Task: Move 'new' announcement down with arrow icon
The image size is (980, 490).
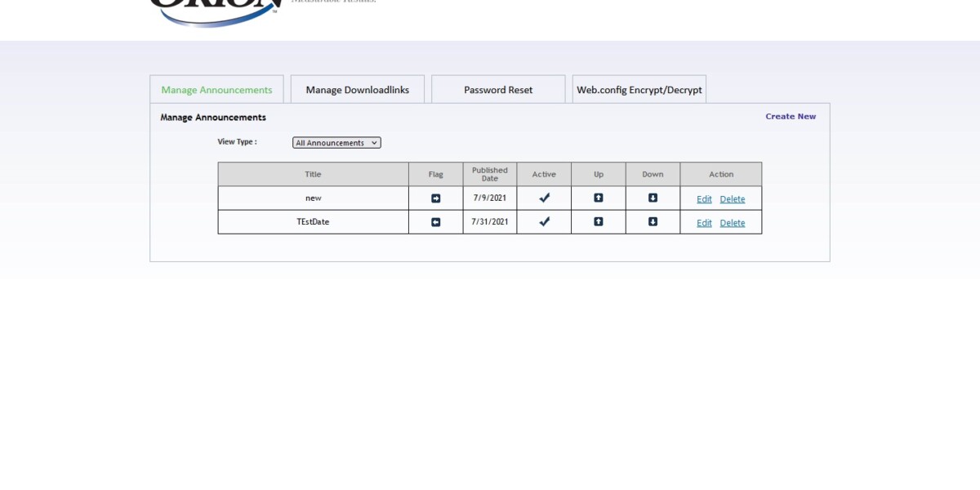Action: pos(653,198)
